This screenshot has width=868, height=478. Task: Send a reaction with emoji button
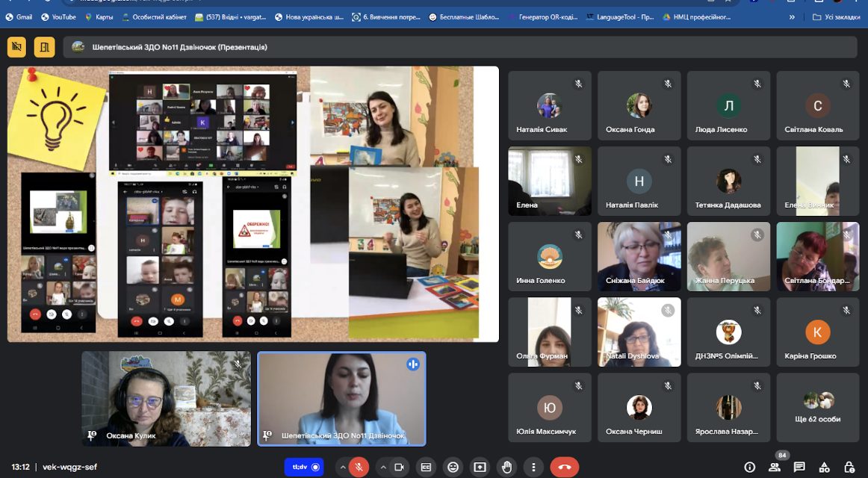coord(453,468)
